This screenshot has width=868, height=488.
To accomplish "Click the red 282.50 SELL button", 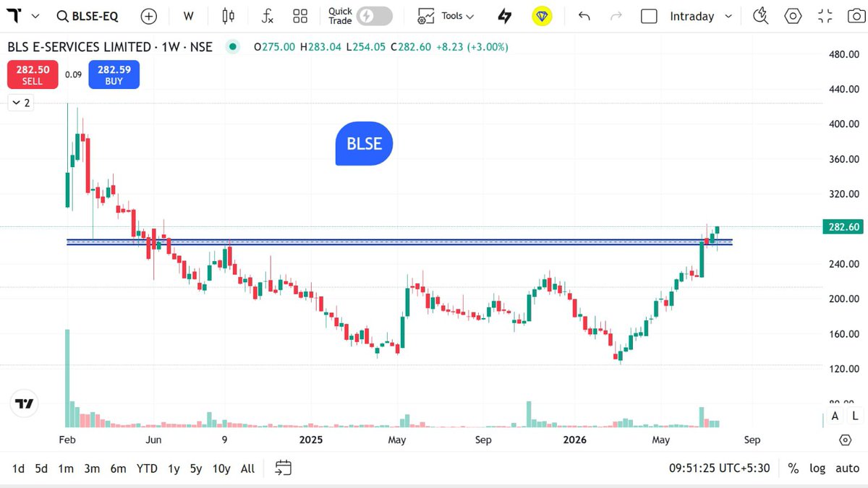I will [x=33, y=74].
